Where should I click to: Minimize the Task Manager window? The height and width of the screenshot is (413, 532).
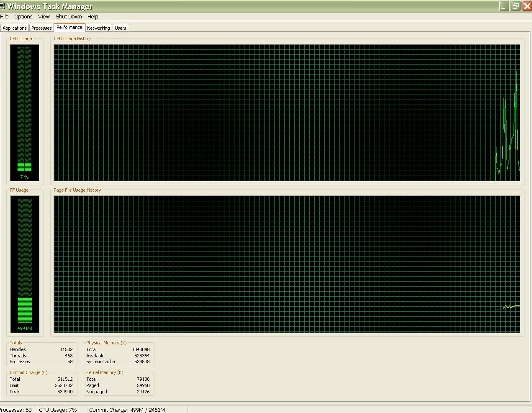tap(504, 6)
